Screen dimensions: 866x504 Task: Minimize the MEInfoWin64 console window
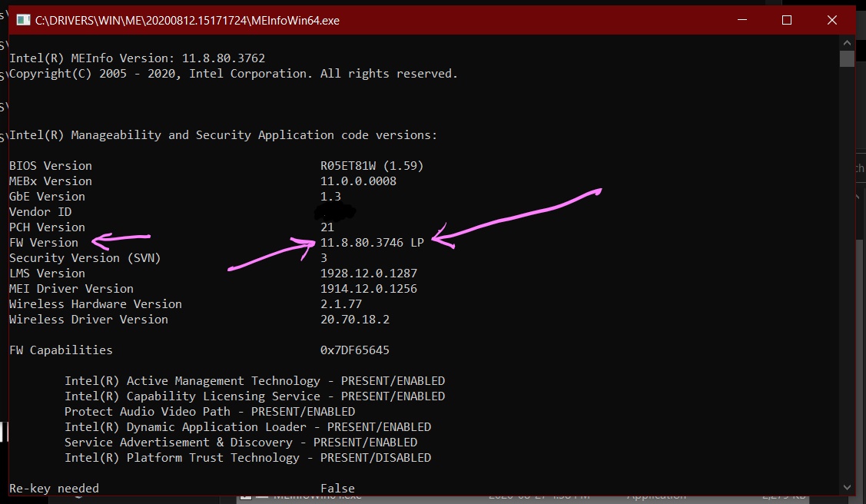tap(742, 21)
